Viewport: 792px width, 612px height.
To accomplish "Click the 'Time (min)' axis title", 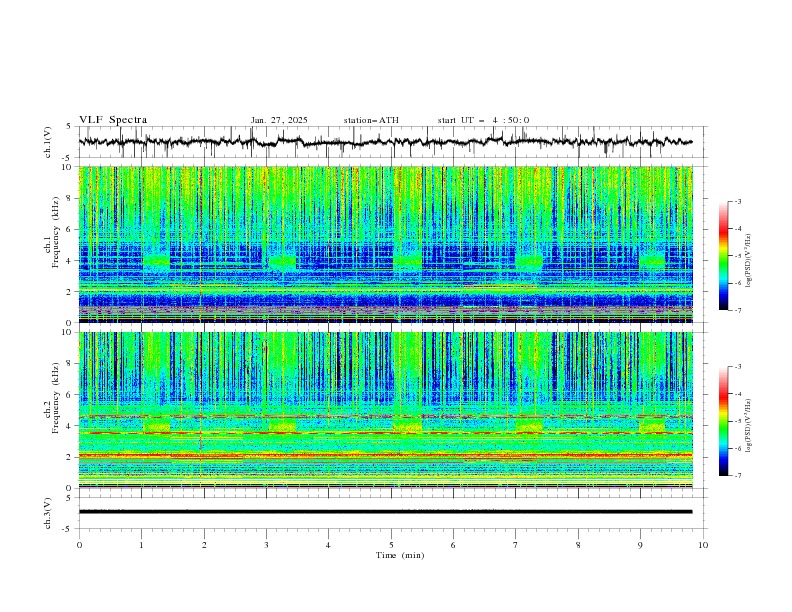I will [400, 555].
